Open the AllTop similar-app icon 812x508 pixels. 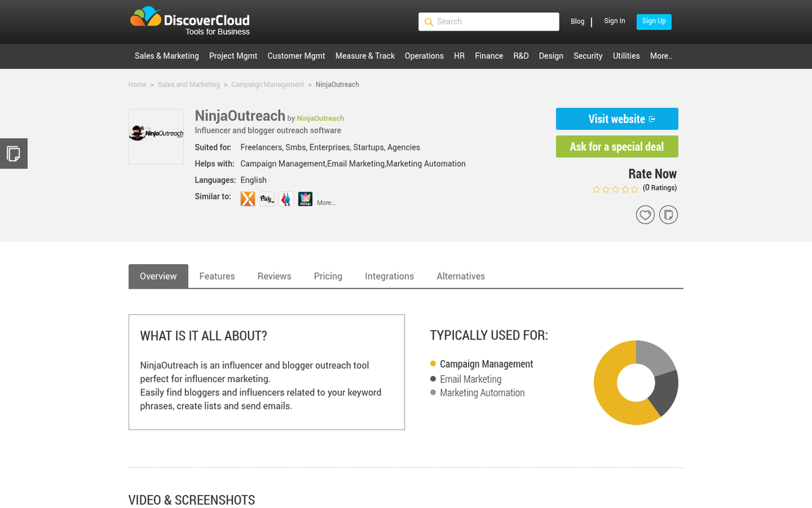tap(304, 198)
